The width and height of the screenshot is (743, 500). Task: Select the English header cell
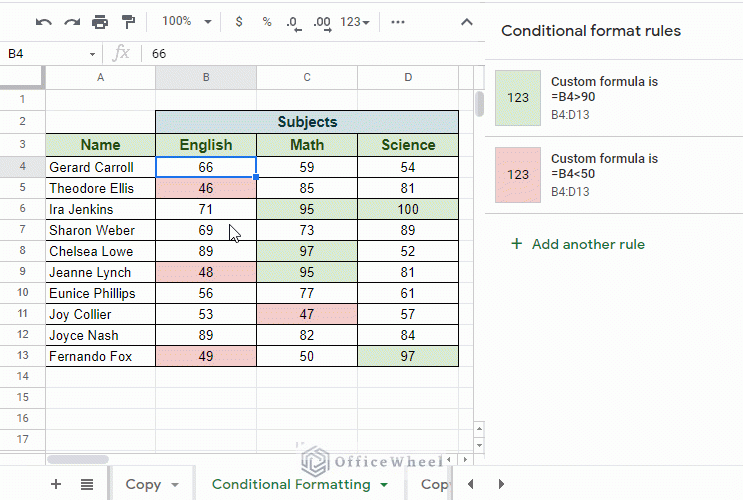(206, 145)
